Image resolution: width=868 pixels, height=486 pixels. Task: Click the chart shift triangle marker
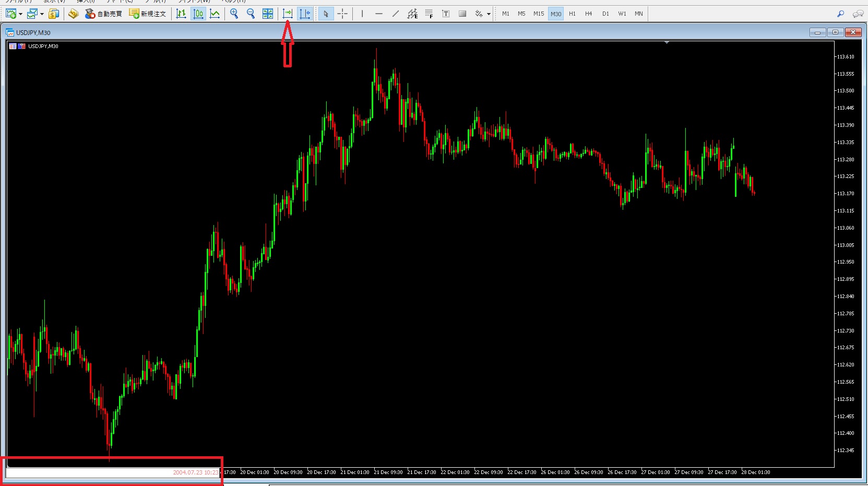click(x=667, y=42)
